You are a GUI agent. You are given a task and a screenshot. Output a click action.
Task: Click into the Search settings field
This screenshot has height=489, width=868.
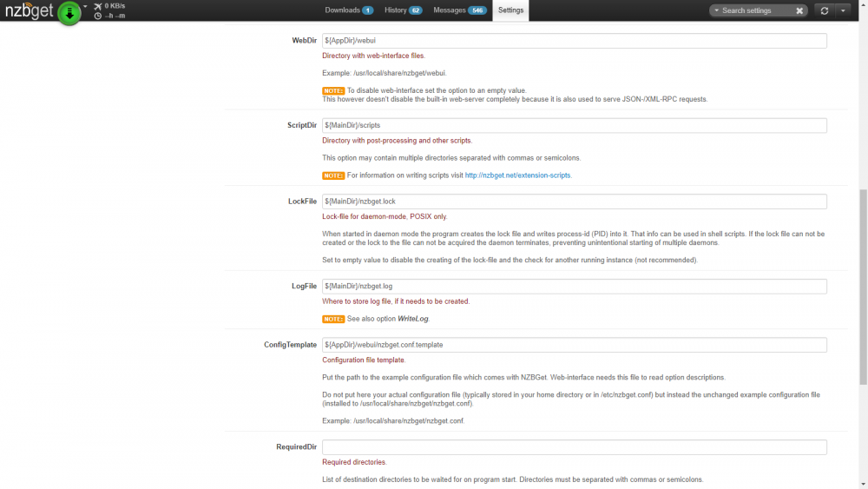click(x=756, y=10)
